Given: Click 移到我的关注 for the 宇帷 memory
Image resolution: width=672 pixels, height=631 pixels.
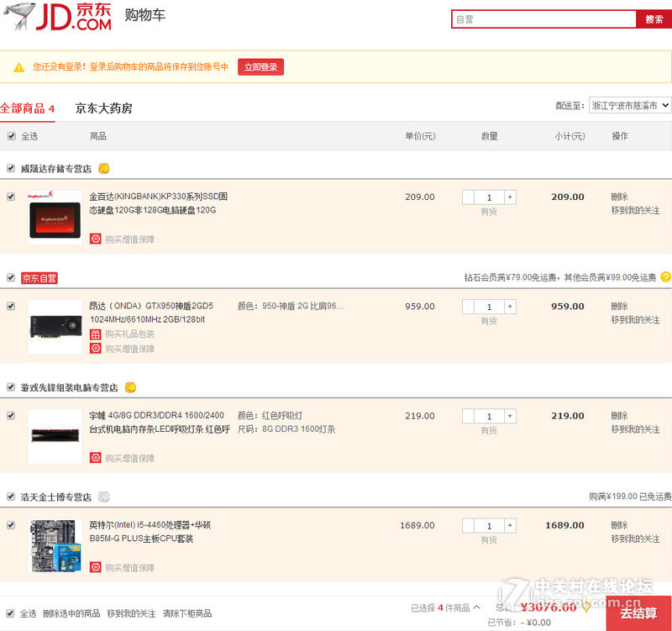Looking at the screenshot, I should pyautogui.click(x=635, y=429).
